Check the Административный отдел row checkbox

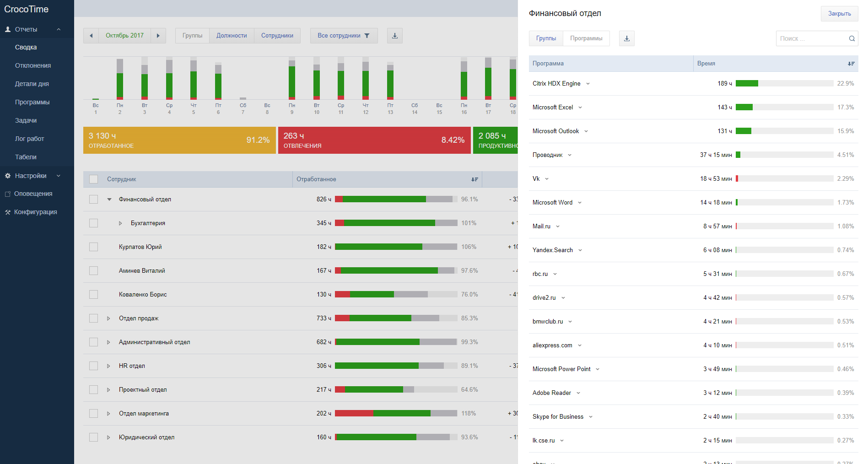pyautogui.click(x=94, y=342)
